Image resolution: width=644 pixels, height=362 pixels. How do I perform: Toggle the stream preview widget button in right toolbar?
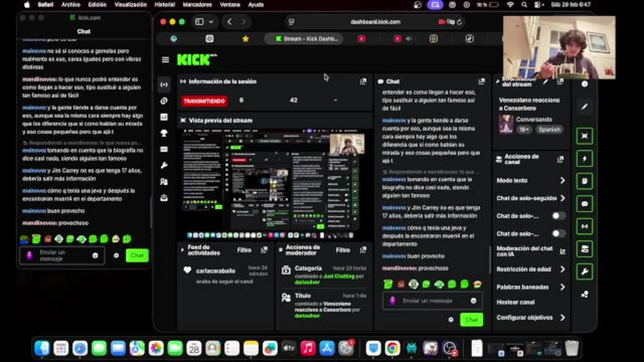(585, 136)
